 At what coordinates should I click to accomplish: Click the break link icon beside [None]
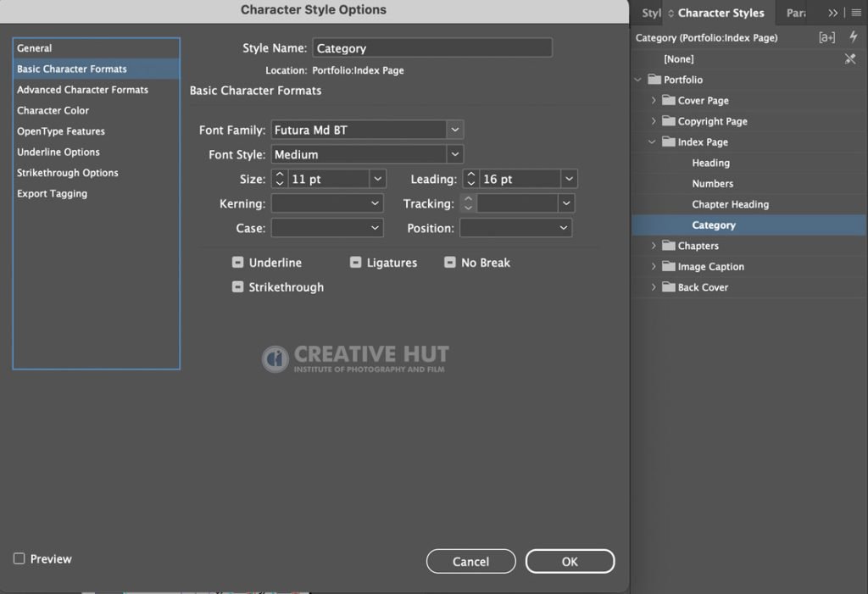point(850,58)
